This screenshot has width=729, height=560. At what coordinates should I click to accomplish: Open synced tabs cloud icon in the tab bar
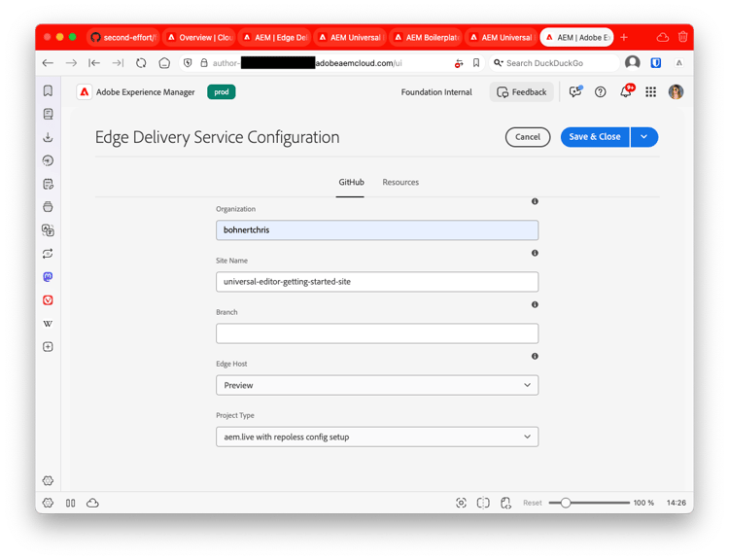[663, 37]
